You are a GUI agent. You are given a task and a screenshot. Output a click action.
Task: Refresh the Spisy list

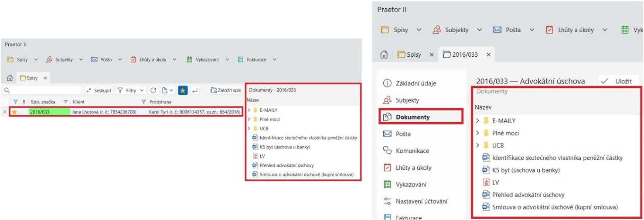pyautogui.click(x=153, y=91)
